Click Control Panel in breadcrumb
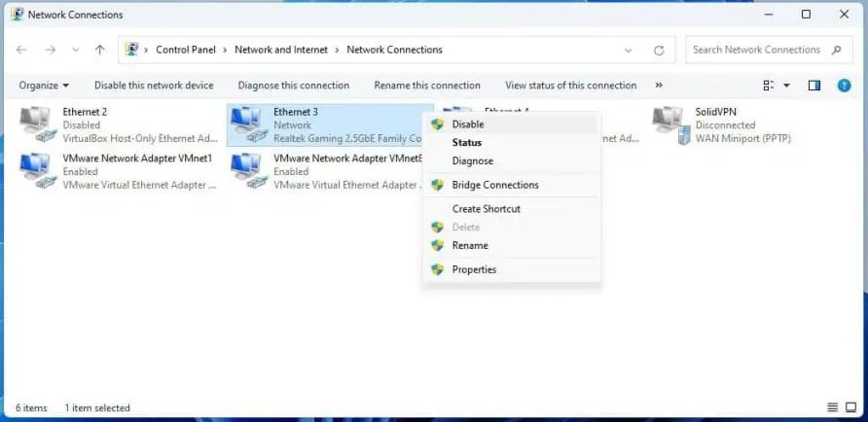The height and width of the screenshot is (422, 868). coord(186,50)
